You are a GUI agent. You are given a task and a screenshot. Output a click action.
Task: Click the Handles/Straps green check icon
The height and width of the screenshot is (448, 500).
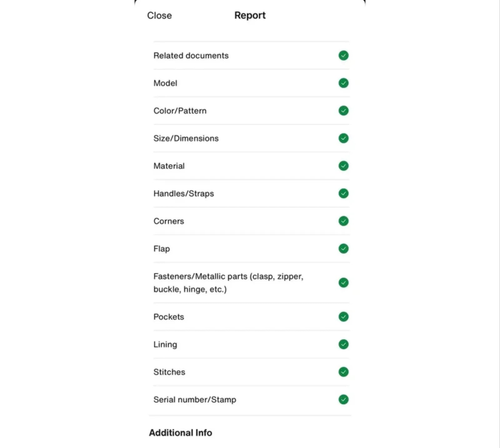[x=343, y=194]
